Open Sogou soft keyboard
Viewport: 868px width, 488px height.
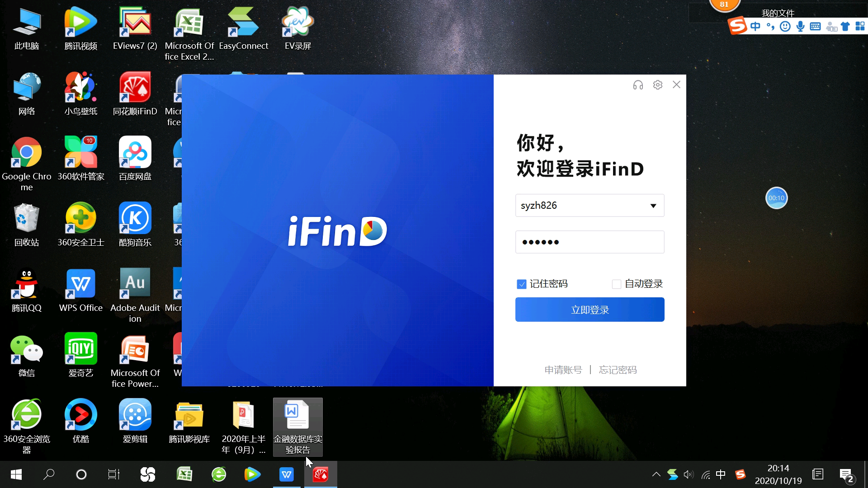tap(815, 26)
